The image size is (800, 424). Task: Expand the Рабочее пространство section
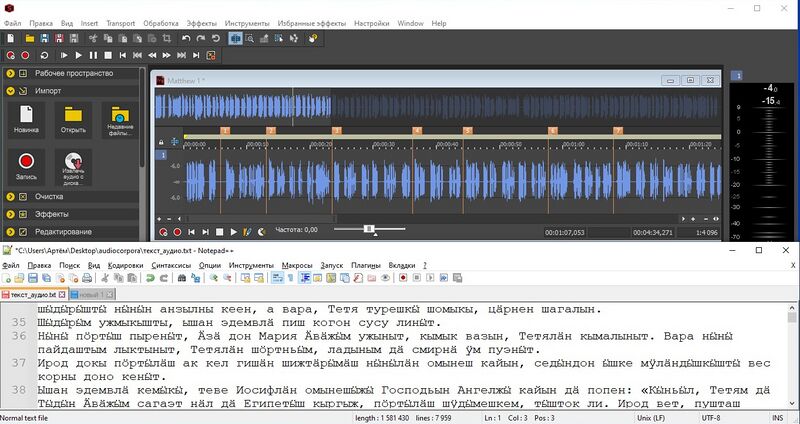(x=11, y=73)
